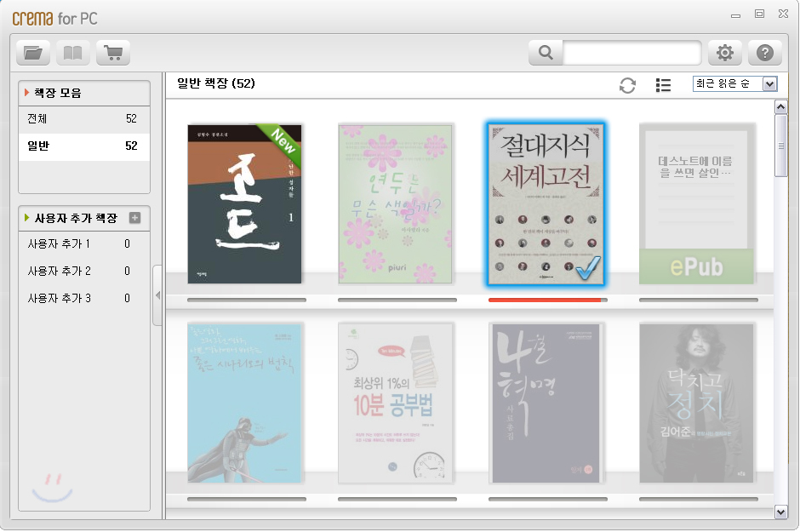
Task: Select the 전체 bookshelf row
Action: click(x=84, y=119)
